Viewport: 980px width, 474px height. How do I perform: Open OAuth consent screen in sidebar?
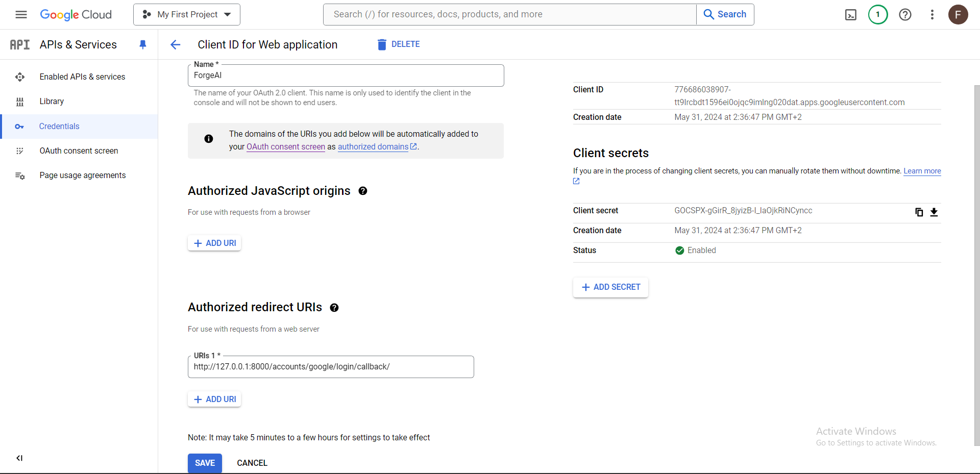coord(79,151)
